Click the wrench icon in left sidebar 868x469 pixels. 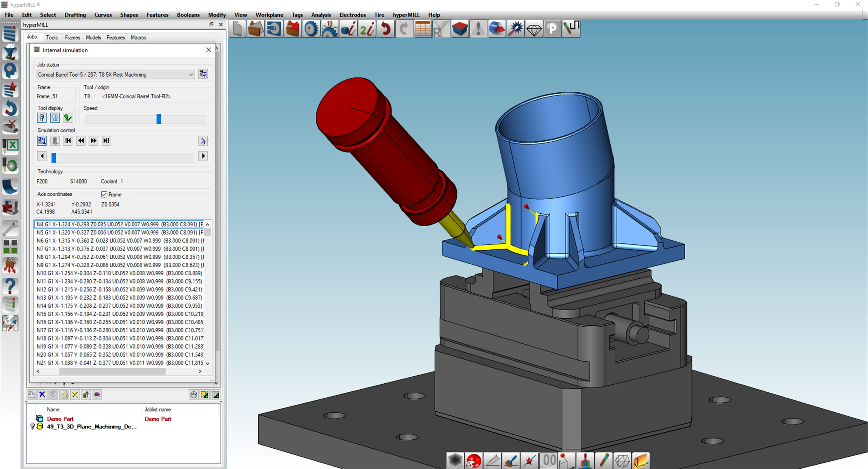[10, 228]
